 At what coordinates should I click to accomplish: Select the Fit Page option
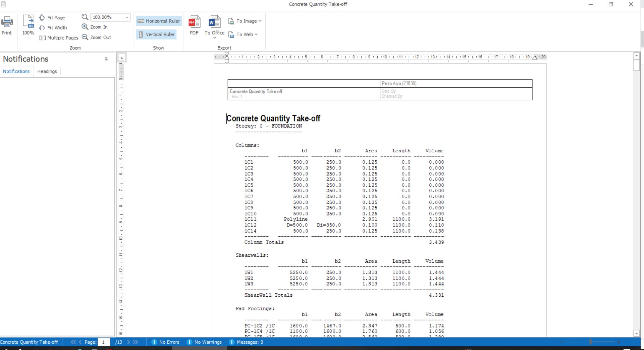(52, 17)
